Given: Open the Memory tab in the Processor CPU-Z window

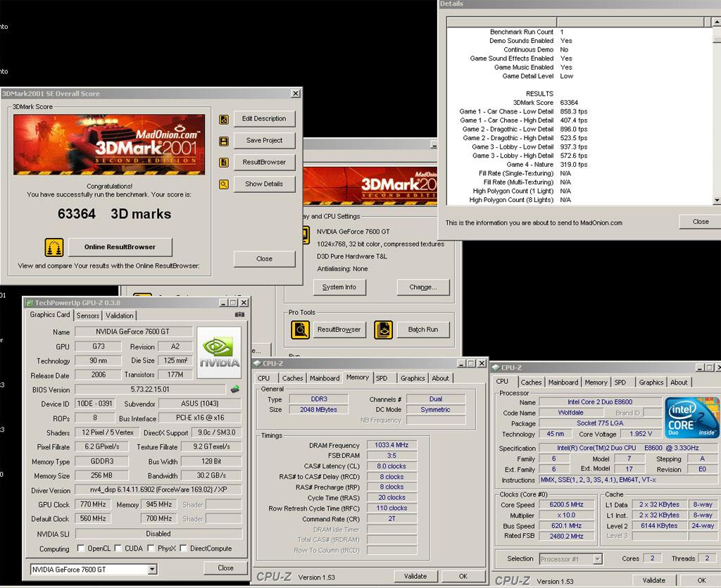Looking at the screenshot, I should coord(596,382).
